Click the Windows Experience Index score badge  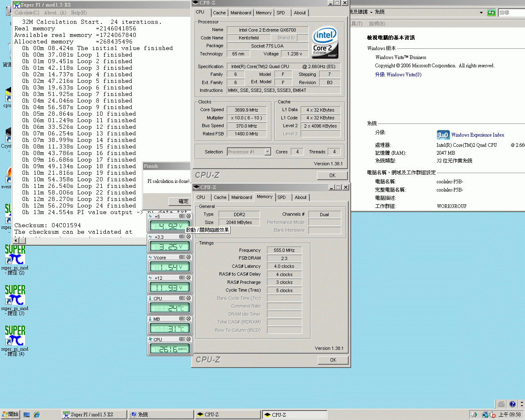pos(443,135)
